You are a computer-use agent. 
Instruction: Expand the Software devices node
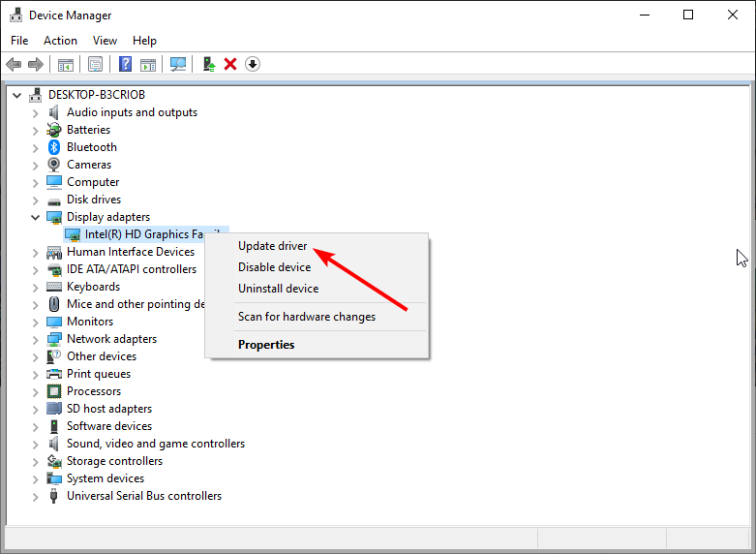35,426
